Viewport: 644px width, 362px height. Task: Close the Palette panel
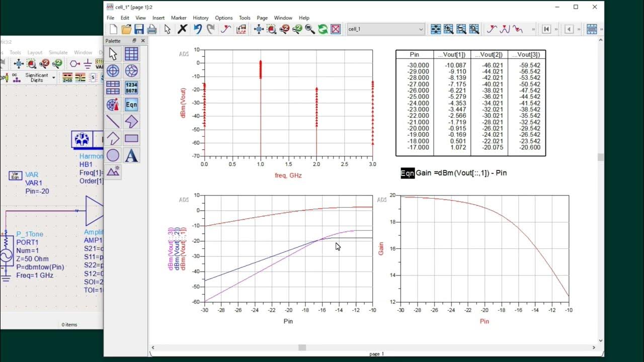pyautogui.click(x=143, y=41)
